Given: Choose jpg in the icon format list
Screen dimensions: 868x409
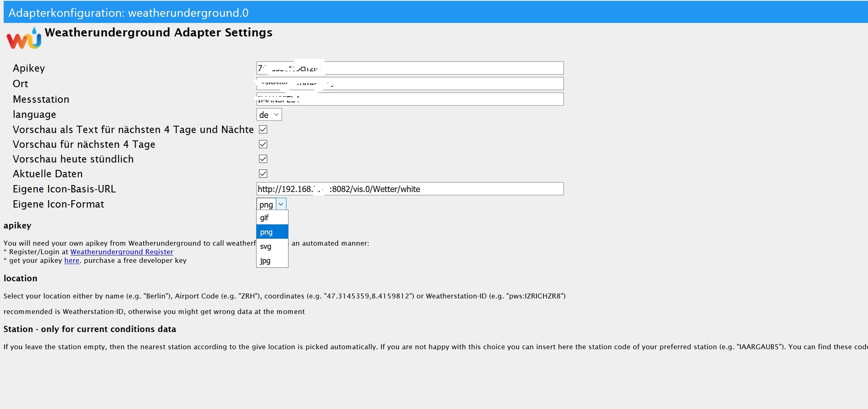Looking at the screenshot, I should (x=272, y=261).
